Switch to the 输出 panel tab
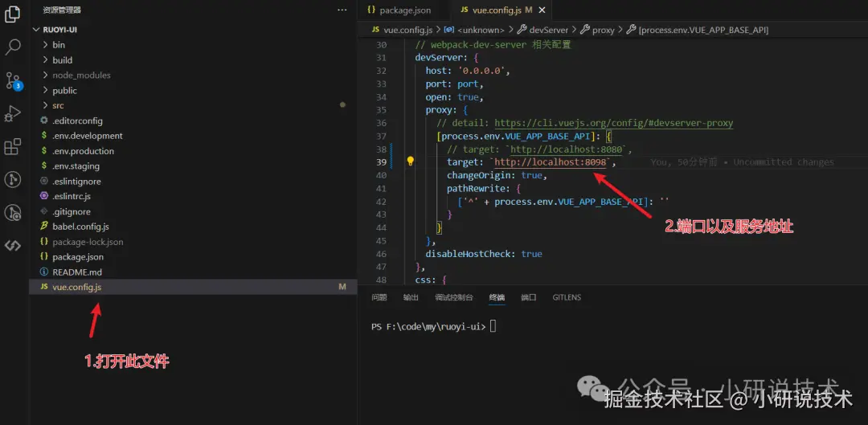 click(x=411, y=297)
